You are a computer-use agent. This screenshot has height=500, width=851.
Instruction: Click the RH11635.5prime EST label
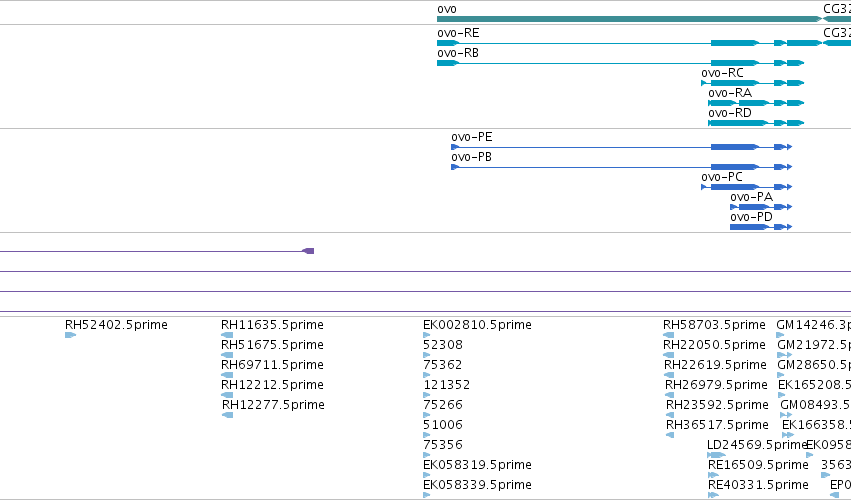272,325
